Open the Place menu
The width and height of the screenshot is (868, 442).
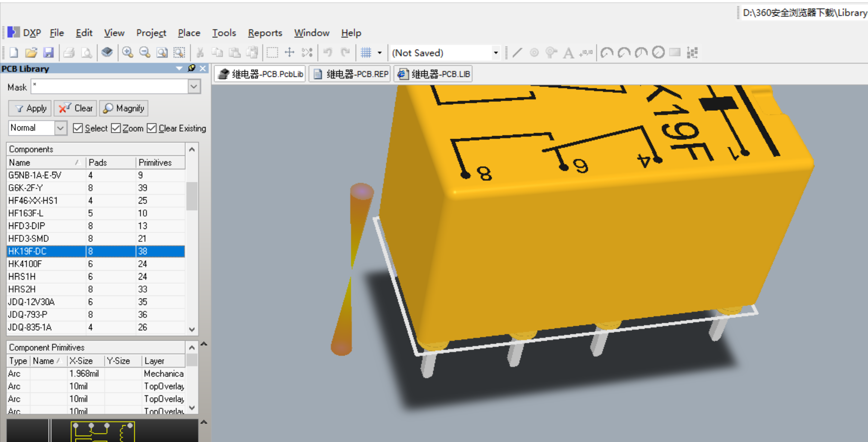(x=189, y=33)
